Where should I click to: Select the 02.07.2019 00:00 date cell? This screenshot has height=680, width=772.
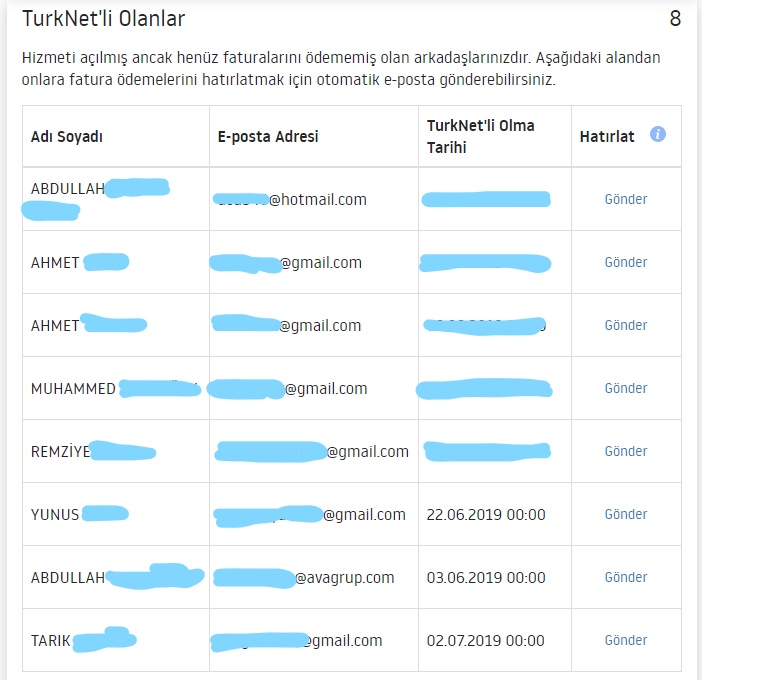click(x=485, y=641)
